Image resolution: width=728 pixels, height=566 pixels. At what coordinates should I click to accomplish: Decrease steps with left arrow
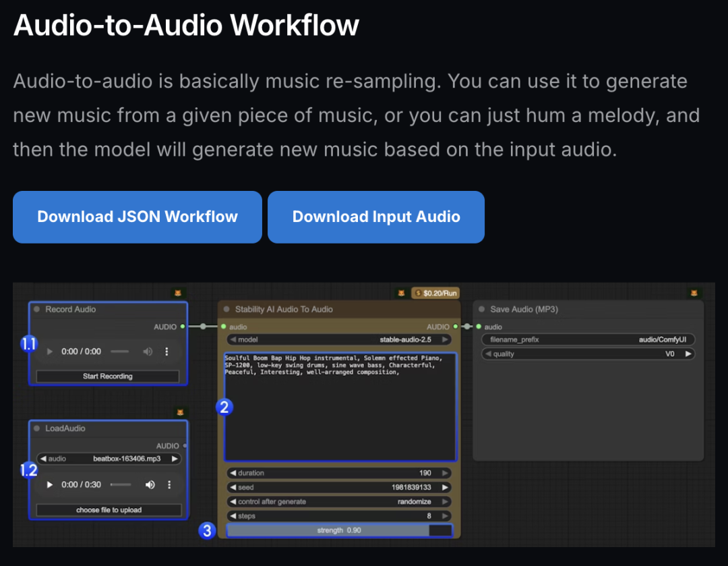coord(233,516)
